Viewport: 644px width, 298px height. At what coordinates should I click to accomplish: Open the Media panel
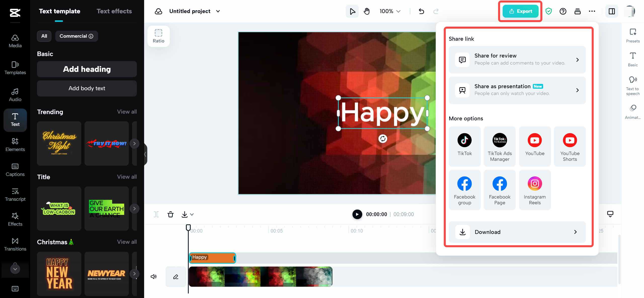click(15, 41)
